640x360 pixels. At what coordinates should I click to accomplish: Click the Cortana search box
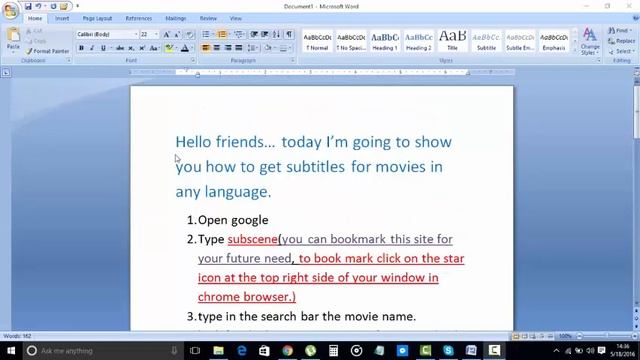104,351
